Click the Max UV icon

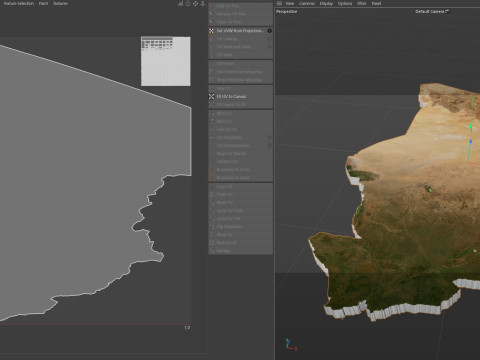click(x=211, y=88)
